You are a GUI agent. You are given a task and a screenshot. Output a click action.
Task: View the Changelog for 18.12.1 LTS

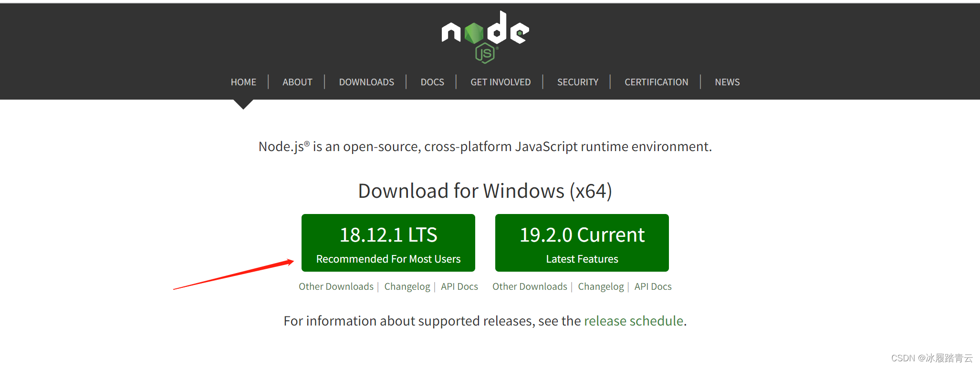(x=407, y=286)
